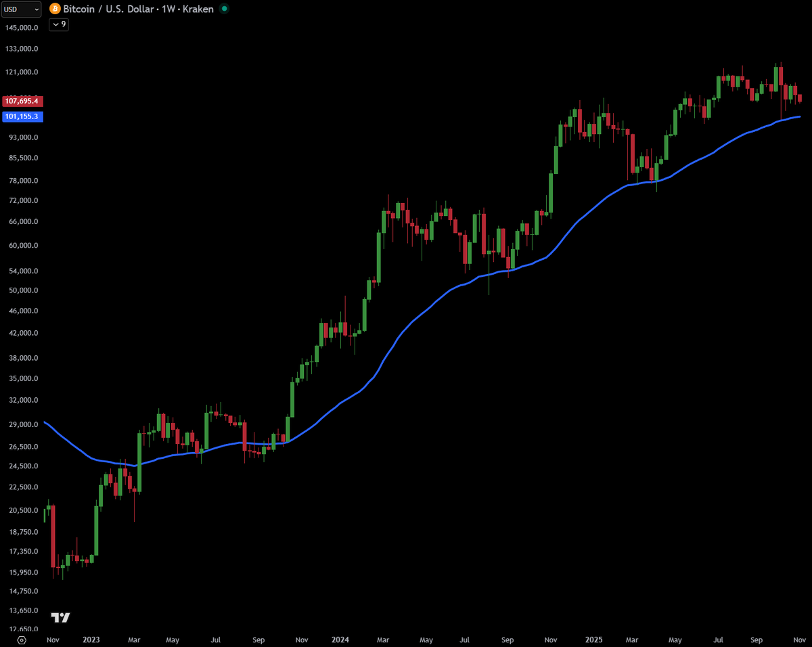Click the 145,000.0 price axis label
This screenshot has height=647, width=812.
22,28
